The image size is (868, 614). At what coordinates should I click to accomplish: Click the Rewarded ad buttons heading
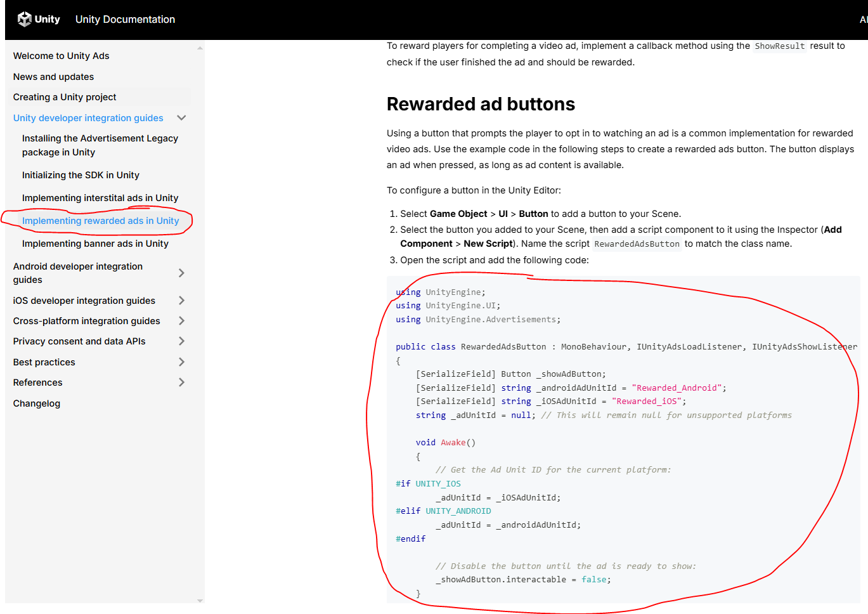click(481, 104)
